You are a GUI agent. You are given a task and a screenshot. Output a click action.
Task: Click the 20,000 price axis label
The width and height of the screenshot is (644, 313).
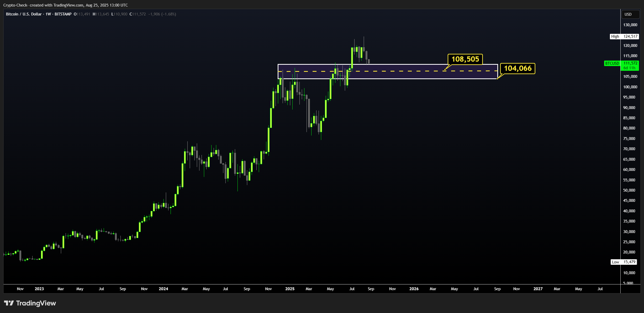coord(629,252)
